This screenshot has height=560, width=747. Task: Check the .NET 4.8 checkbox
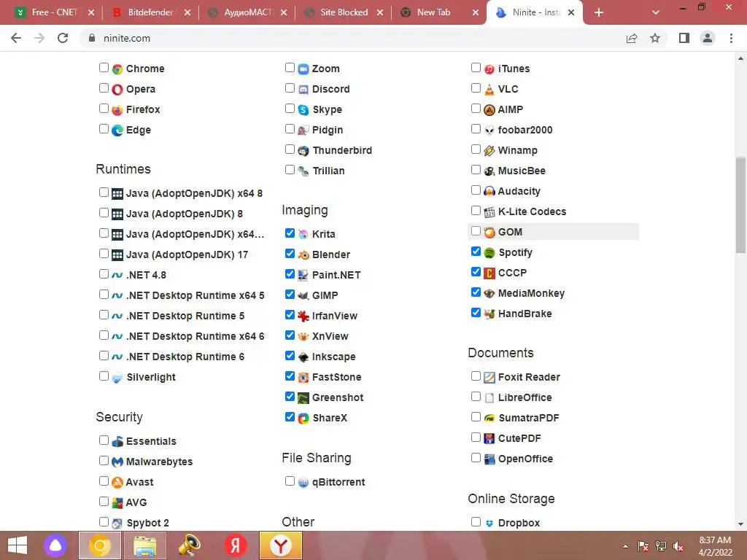pos(104,274)
